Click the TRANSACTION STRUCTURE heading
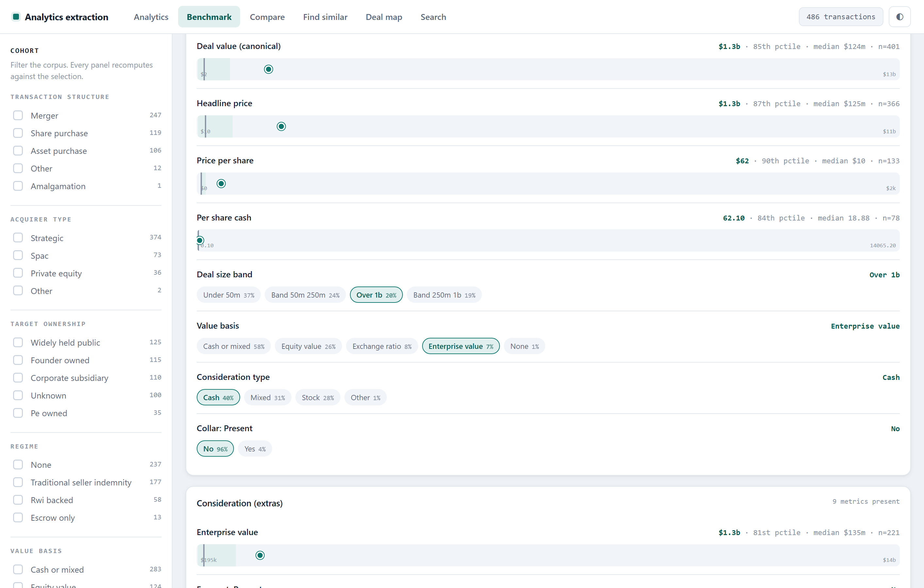The height and width of the screenshot is (588, 924). click(60, 97)
